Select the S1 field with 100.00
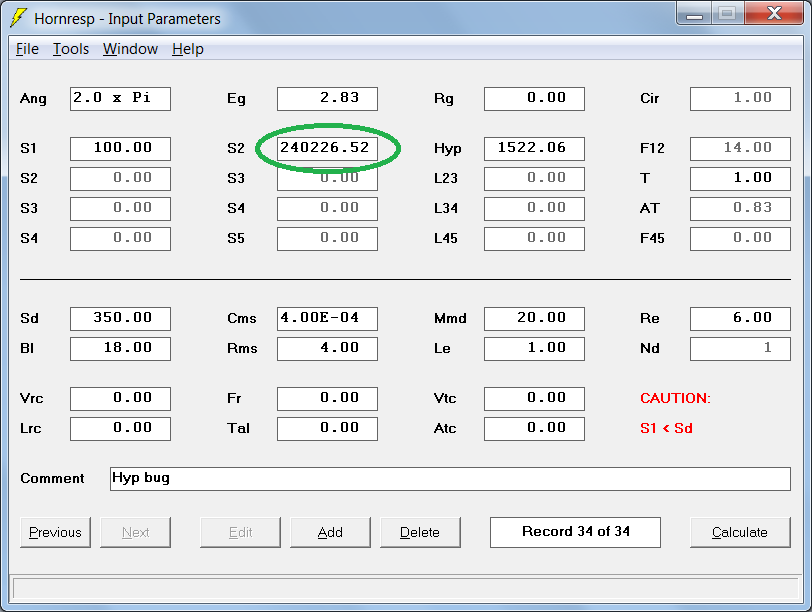 pyautogui.click(x=120, y=149)
